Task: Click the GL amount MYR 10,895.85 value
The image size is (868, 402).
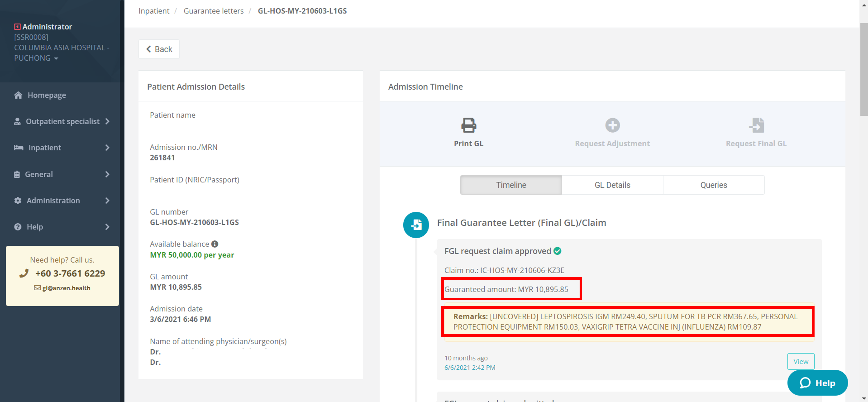Action: coord(176,287)
